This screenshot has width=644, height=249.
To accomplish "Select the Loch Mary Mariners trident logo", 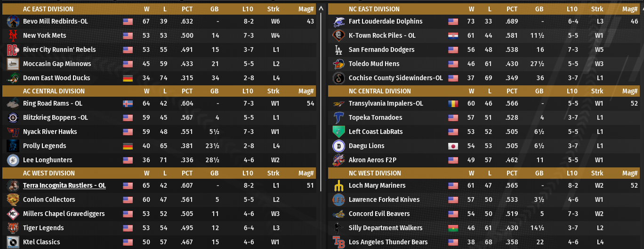I will (338, 185).
